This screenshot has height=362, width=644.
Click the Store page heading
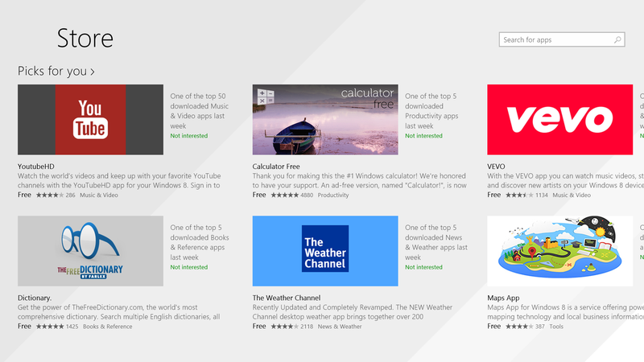pos(85,38)
